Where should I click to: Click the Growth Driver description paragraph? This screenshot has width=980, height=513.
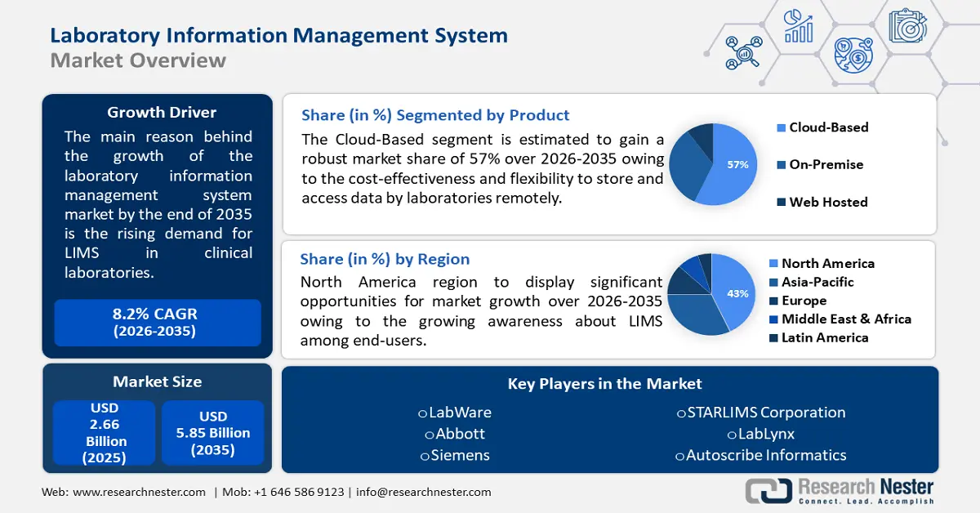coord(158,204)
